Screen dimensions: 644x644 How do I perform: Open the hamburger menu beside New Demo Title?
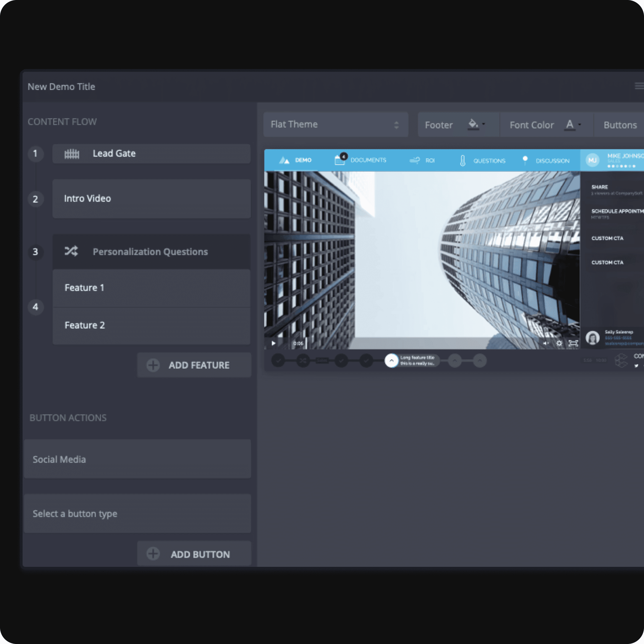pos(639,86)
